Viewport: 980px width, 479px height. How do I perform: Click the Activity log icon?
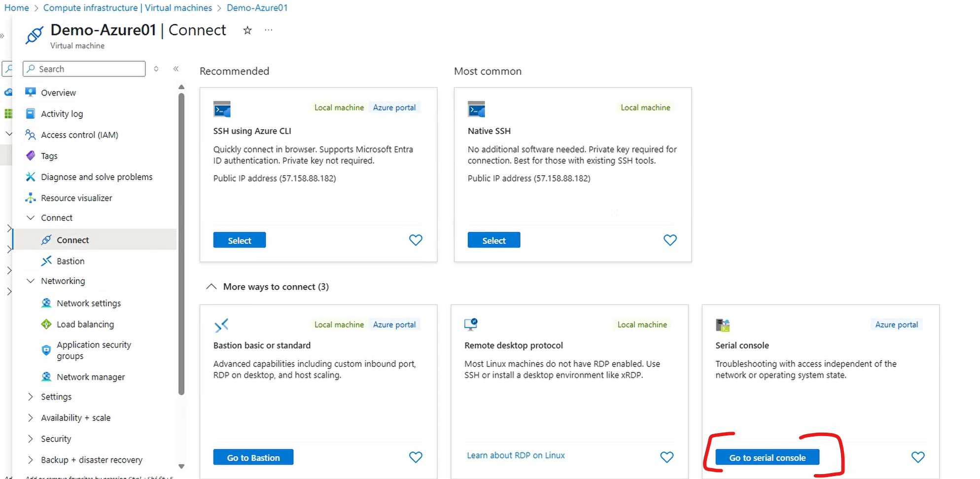(x=31, y=113)
